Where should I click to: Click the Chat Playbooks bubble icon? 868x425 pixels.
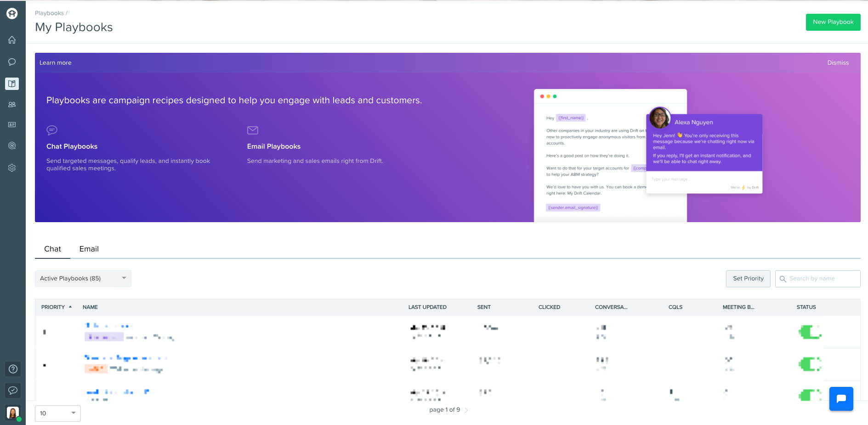pos(52,130)
